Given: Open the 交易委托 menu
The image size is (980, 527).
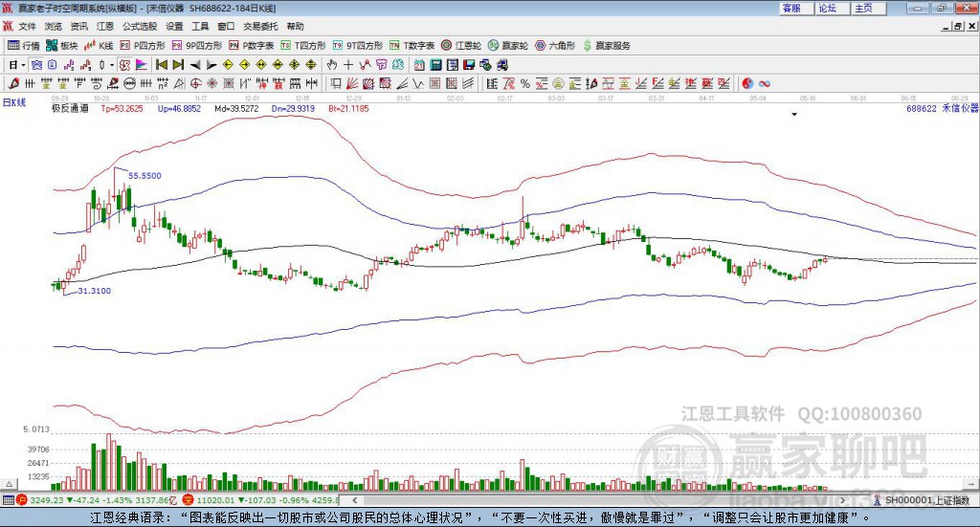Looking at the screenshot, I should 260,26.
